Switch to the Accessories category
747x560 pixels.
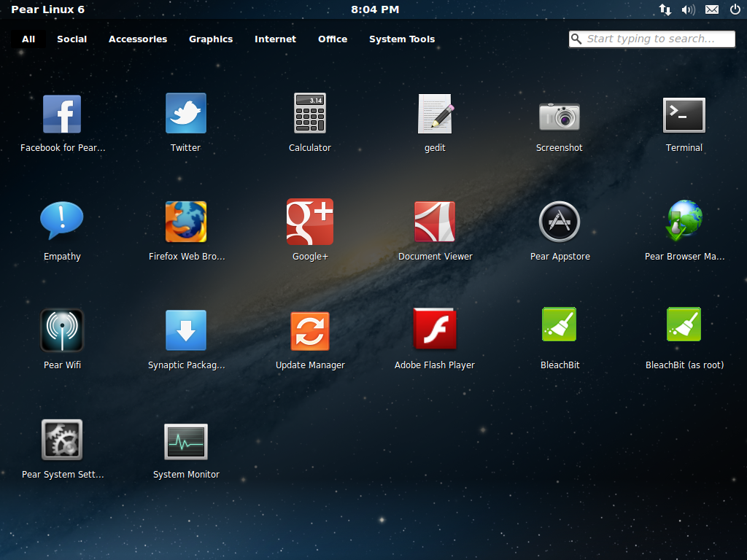coord(138,39)
